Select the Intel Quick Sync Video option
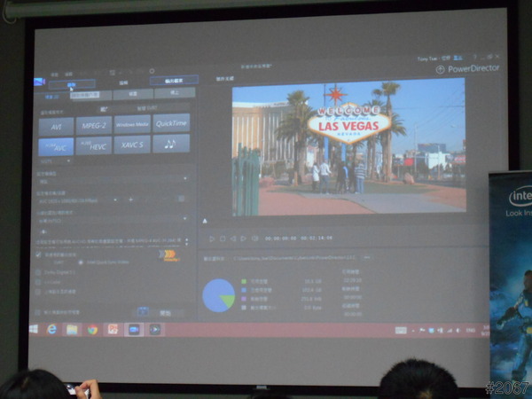 tap(81, 262)
